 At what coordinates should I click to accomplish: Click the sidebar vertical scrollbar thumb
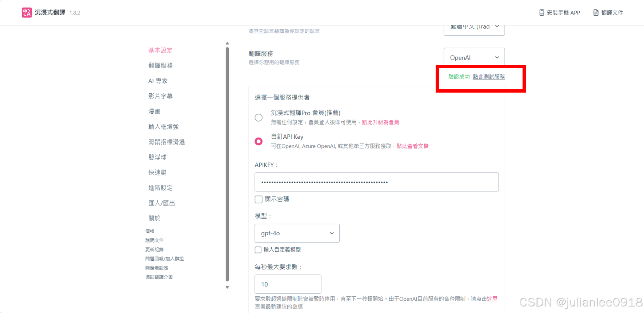pyautogui.click(x=227, y=164)
